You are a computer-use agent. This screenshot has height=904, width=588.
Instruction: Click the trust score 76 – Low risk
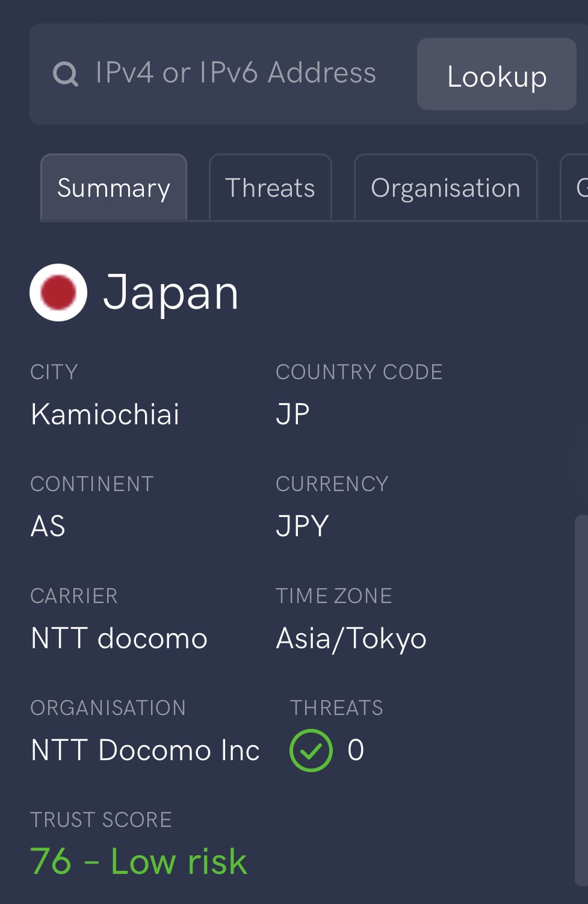click(138, 861)
